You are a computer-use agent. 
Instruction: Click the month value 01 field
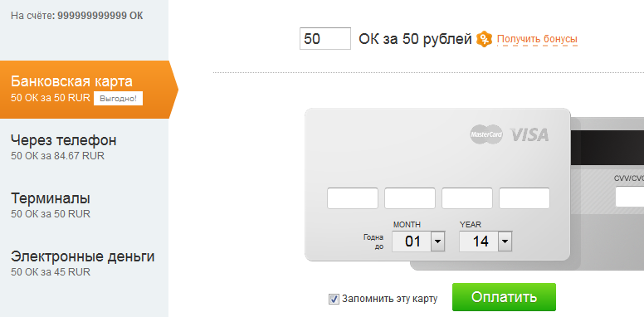[x=412, y=241]
